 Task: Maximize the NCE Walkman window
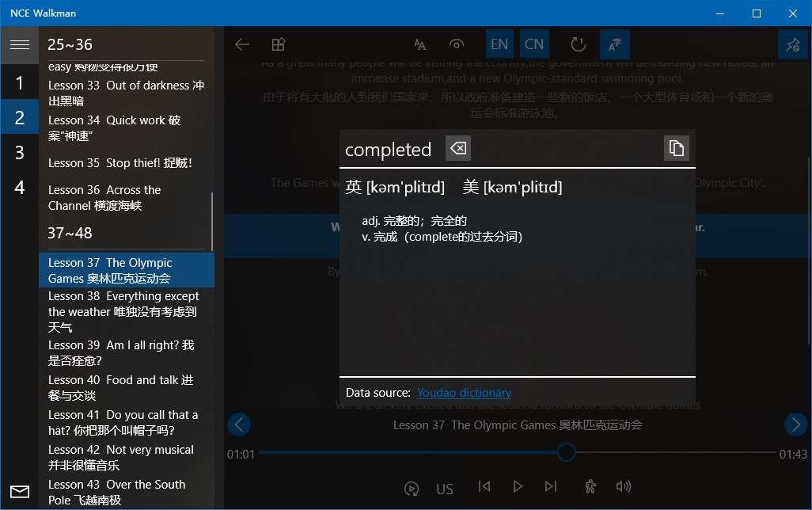click(x=757, y=13)
